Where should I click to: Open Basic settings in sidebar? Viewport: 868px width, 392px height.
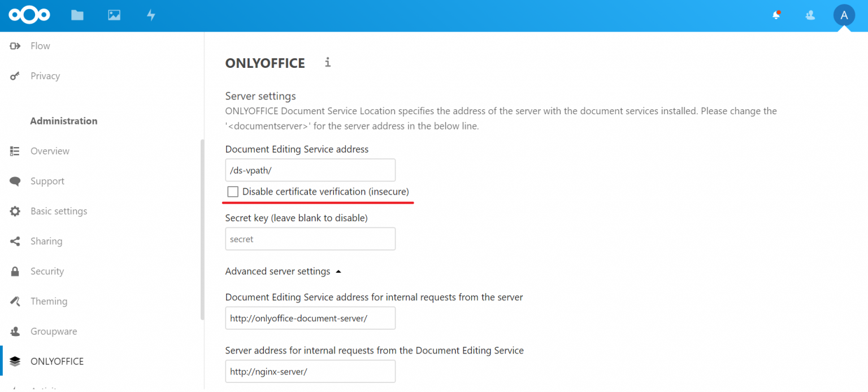(59, 211)
